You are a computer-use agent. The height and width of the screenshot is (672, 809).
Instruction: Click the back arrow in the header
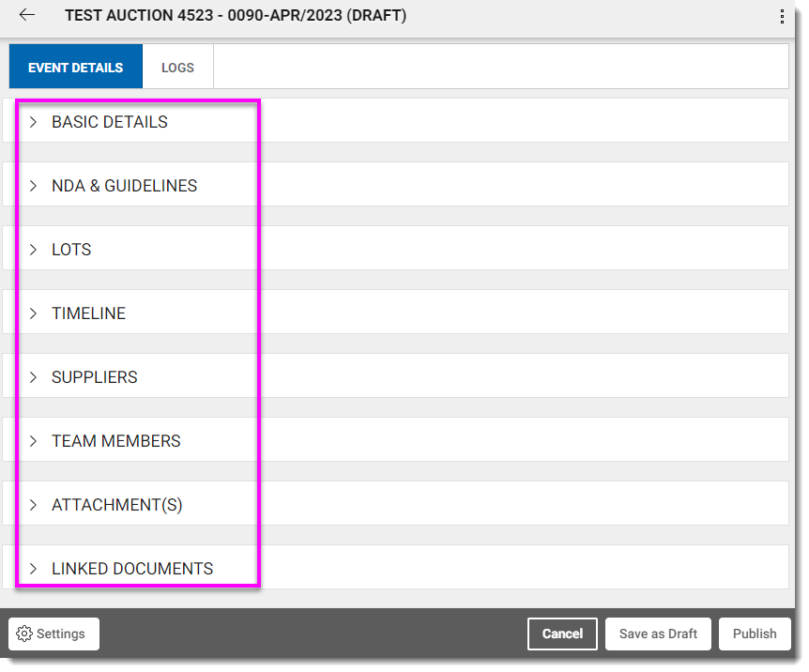26,16
